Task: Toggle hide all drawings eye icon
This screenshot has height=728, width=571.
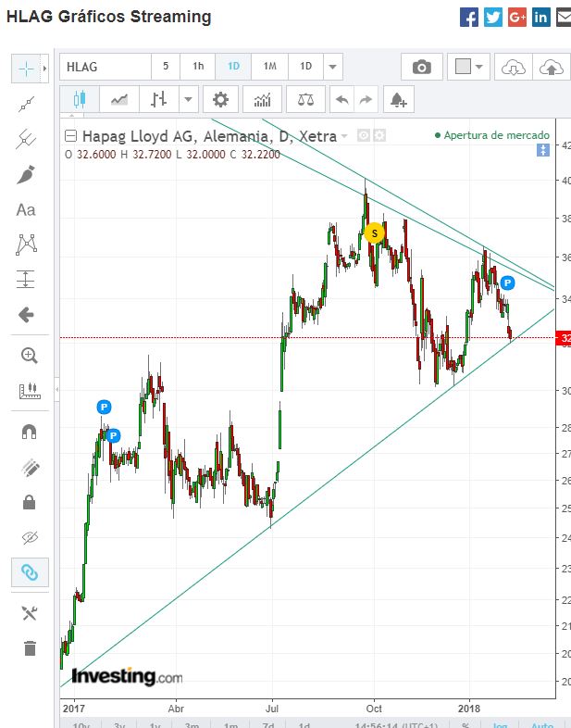Action: tap(30, 537)
